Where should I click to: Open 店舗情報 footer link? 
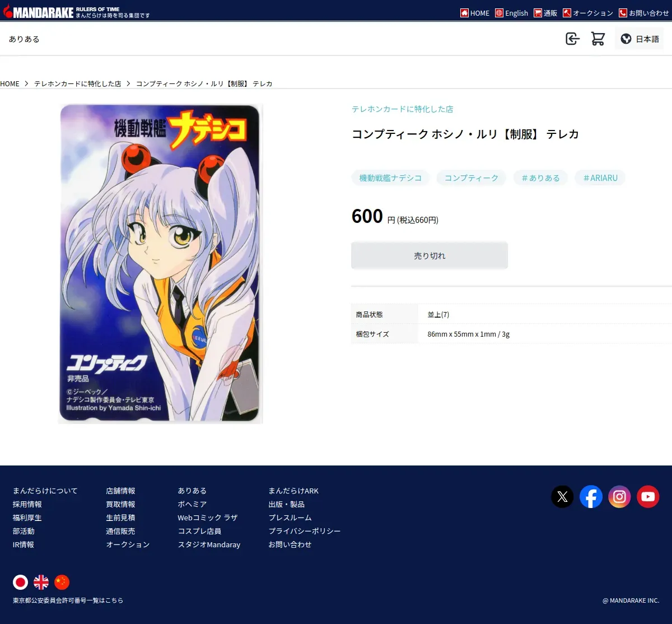[x=120, y=491]
